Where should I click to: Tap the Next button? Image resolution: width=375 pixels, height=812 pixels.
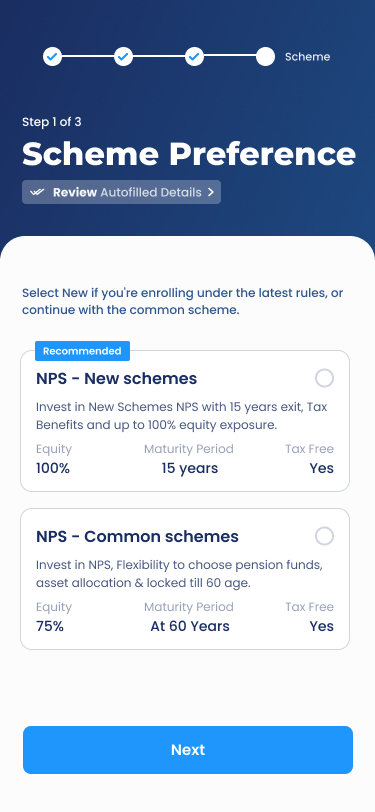pos(188,750)
